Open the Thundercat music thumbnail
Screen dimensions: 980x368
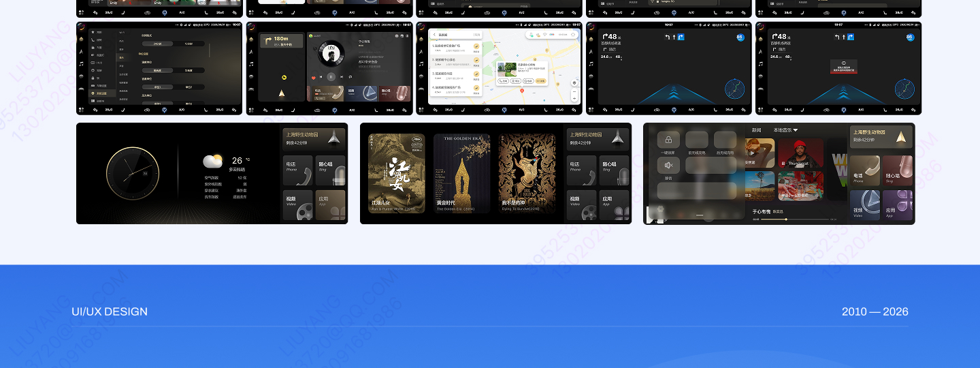pyautogui.click(x=800, y=153)
